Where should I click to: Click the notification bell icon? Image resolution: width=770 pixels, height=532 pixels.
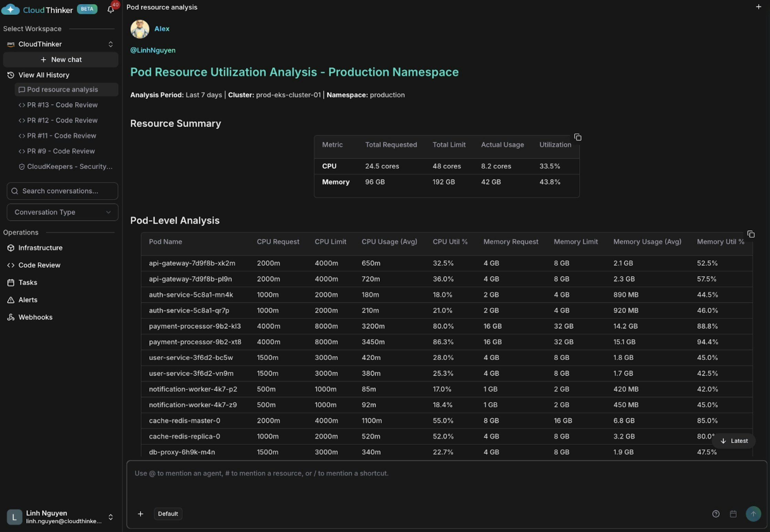click(x=110, y=10)
